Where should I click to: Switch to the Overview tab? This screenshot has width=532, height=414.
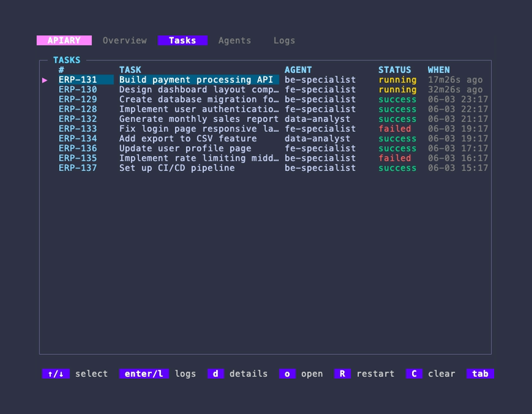pyautogui.click(x=125, y=40)
